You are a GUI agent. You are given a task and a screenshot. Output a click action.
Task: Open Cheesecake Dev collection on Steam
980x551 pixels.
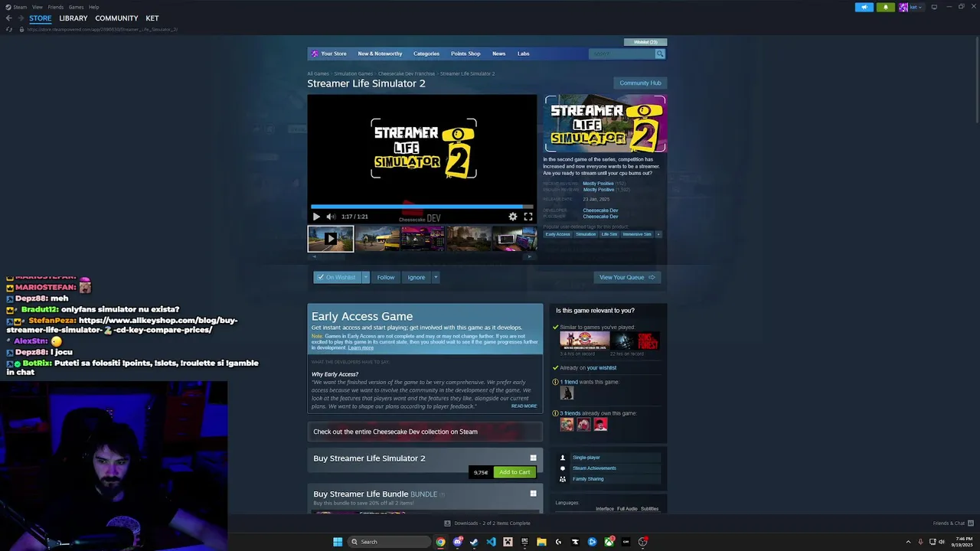[425, 432]
